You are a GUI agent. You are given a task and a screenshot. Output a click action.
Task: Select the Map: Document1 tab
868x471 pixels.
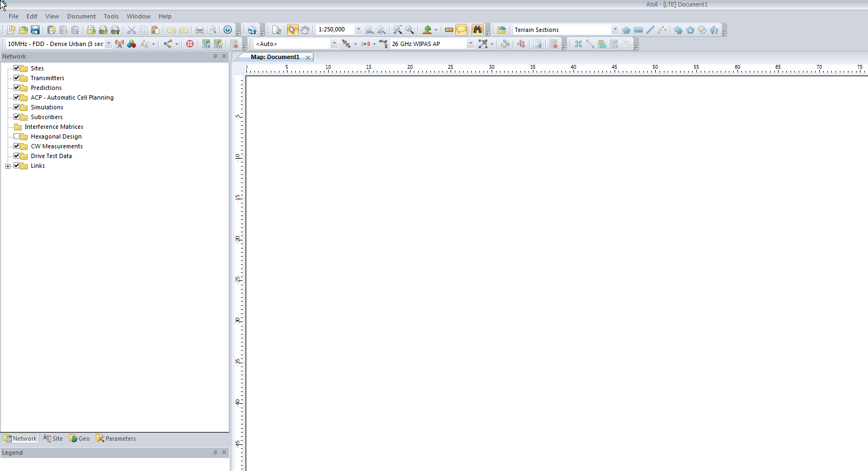(x=275, y=57)
